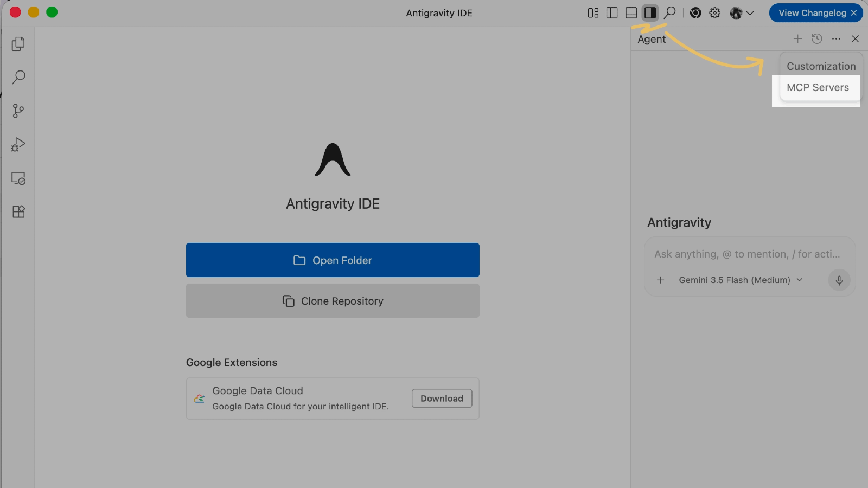
Task: Toggle the bottom panel layout icon
Action: click(x=631, y=13)
